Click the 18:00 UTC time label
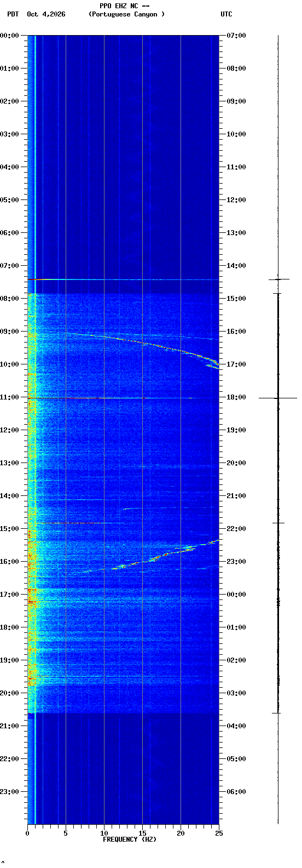This screenshot has width=302, height=868. pyautogui.click(x=236, y=397)
